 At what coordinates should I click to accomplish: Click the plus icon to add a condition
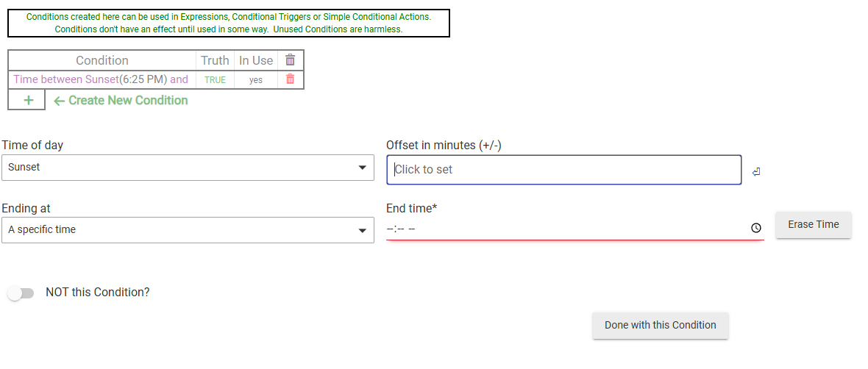coord(27,101)
